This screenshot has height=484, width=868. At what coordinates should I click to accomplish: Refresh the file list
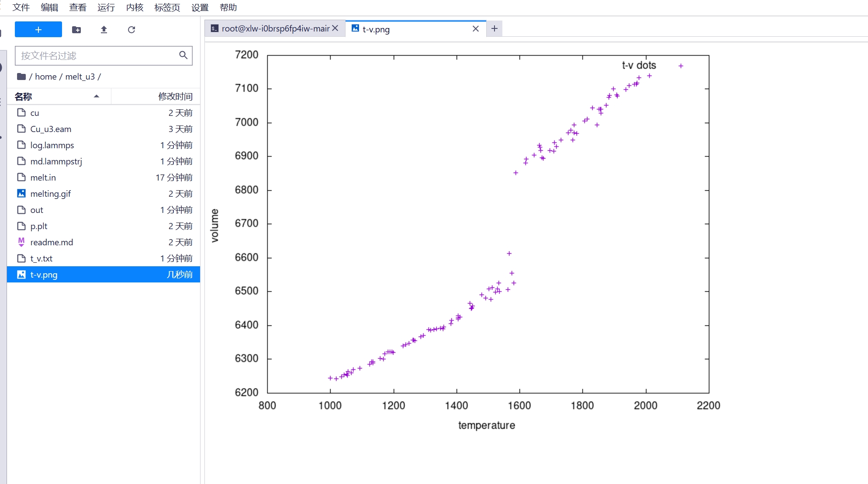131,30
